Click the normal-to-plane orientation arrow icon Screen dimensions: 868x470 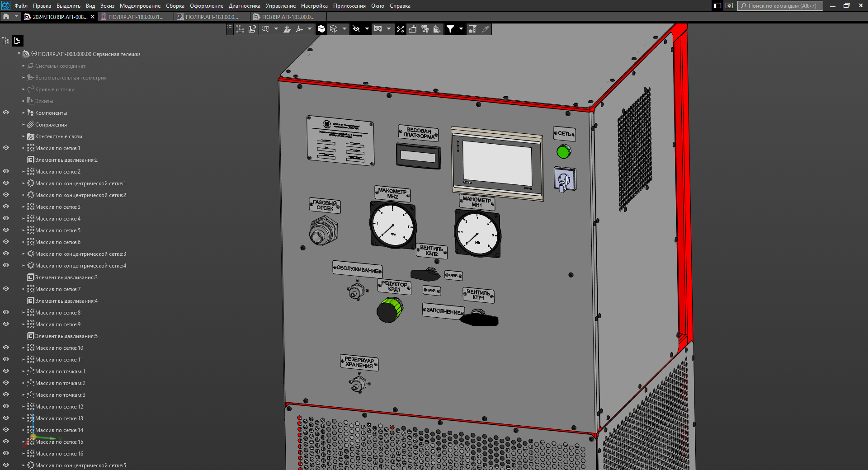tap(287, 29)
